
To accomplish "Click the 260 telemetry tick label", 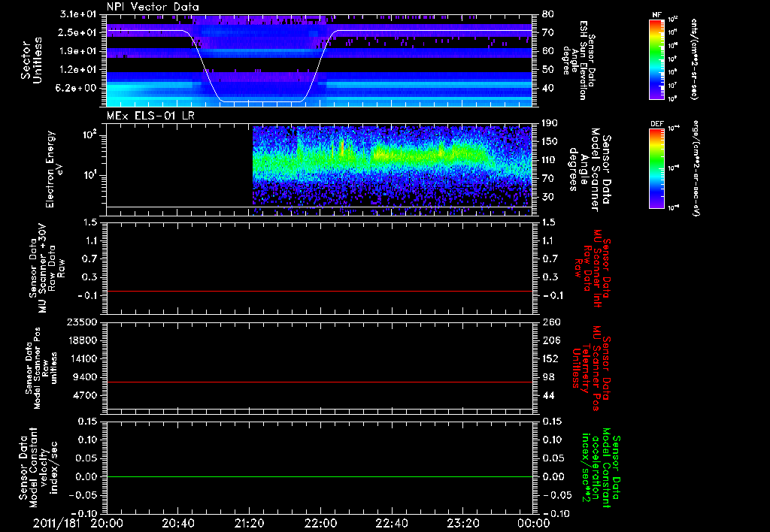I will tap(550, 322).
